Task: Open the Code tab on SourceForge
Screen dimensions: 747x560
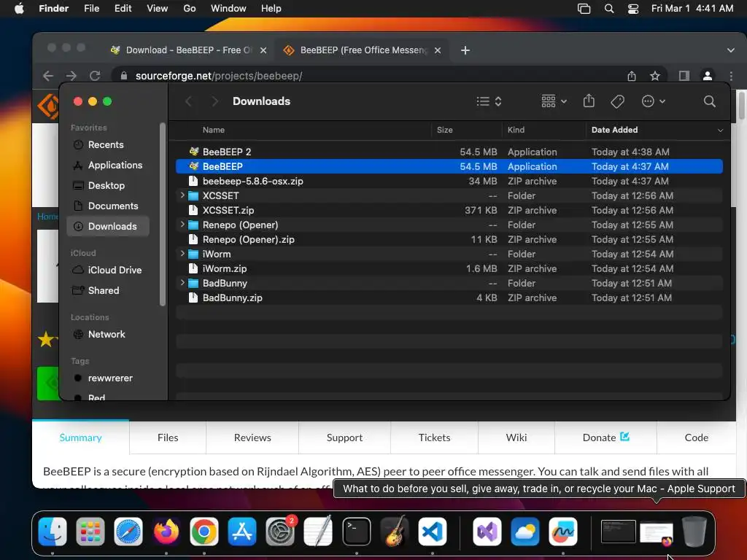Action: coord(696,437)
